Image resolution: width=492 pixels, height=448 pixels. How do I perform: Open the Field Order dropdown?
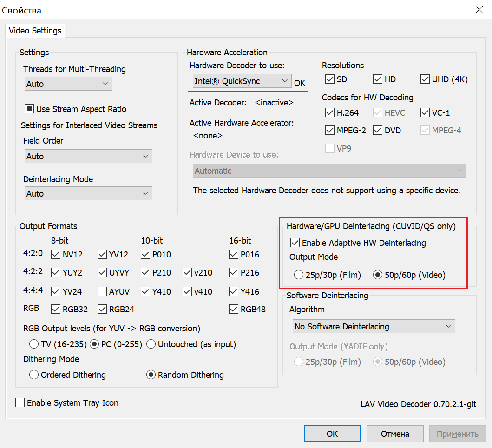click(88, 157)
